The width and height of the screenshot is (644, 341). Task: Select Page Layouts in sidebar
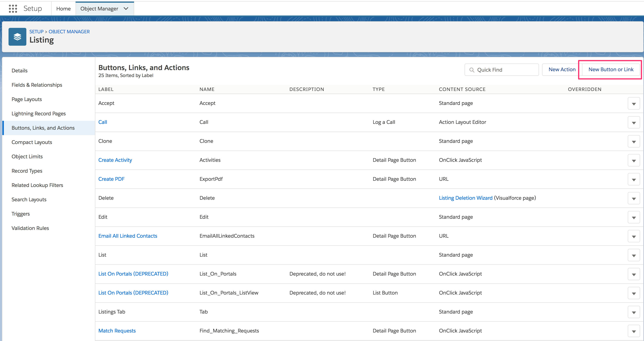pyautogui.click(x=27, y=99)
